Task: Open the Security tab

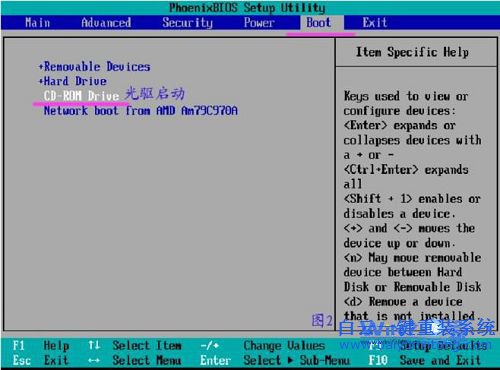Action: (x=187, y=23)
